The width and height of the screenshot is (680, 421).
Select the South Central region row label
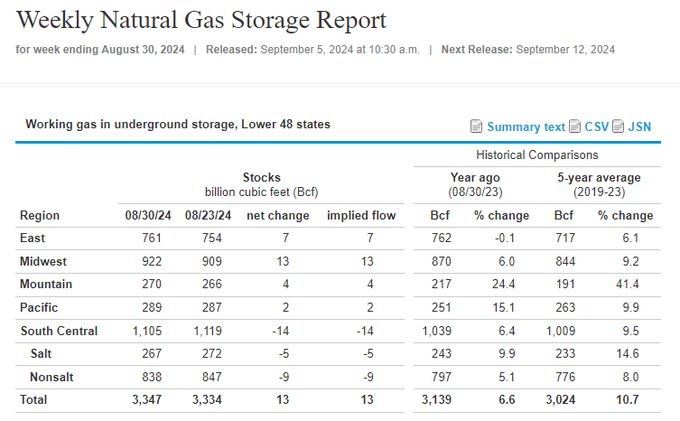click(x=59, y=330)
